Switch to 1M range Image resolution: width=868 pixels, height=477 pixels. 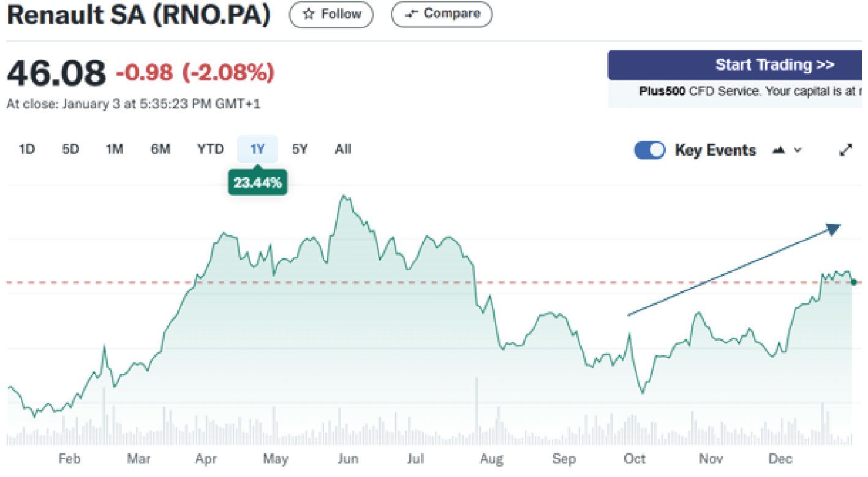click(x=115, y=149)
